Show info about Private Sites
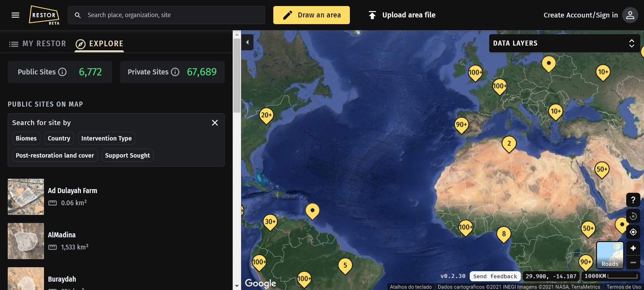 (175, 72)
